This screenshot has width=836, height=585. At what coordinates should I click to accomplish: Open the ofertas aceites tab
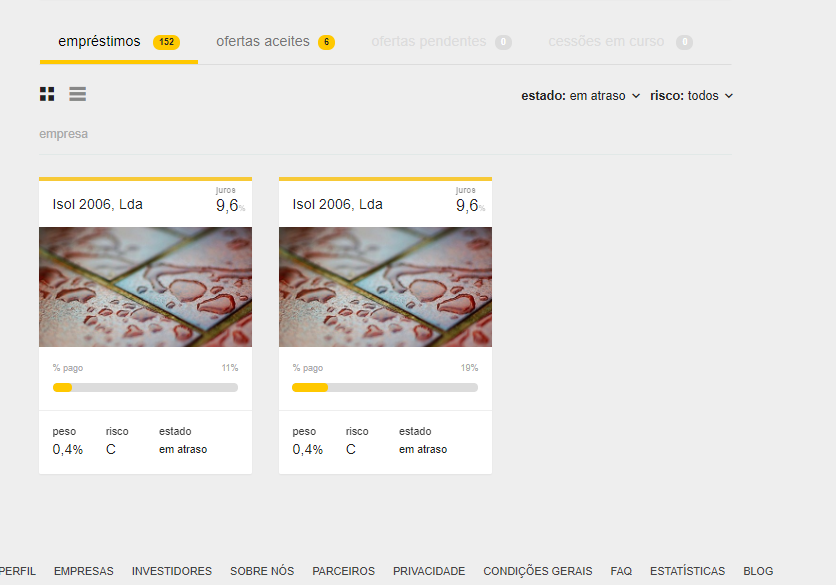pyautogui.click(x=275, y=42)
